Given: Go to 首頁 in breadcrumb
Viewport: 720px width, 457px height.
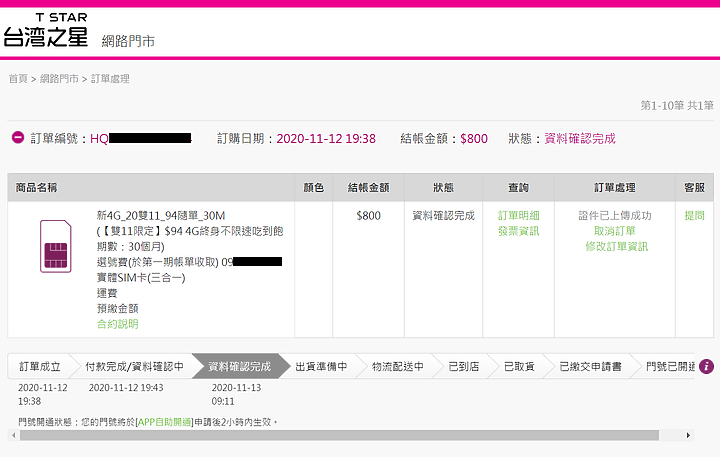Looking at the screenshot, I should [x=18, y=79].
